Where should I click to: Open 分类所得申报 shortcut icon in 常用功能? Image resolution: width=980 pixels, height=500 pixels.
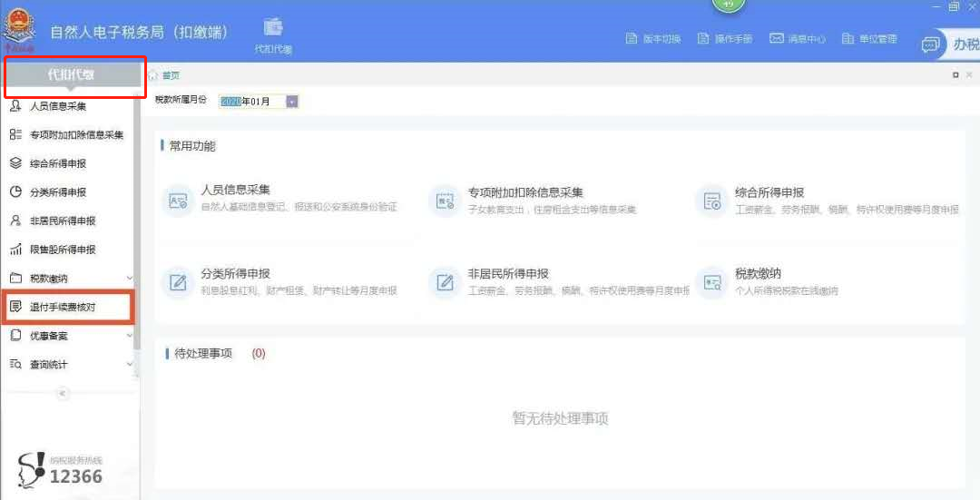(x=178, y=282)
